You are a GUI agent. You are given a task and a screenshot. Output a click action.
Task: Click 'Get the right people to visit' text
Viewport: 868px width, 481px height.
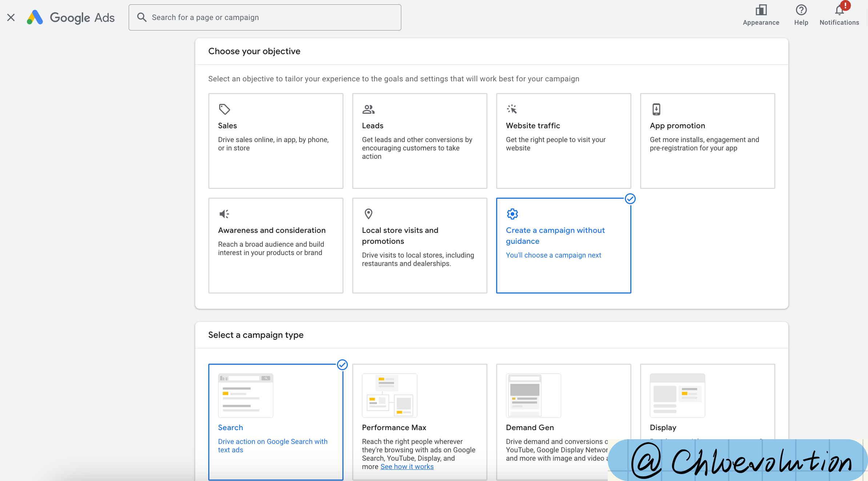pyautogui.click(x=555, y=144)
